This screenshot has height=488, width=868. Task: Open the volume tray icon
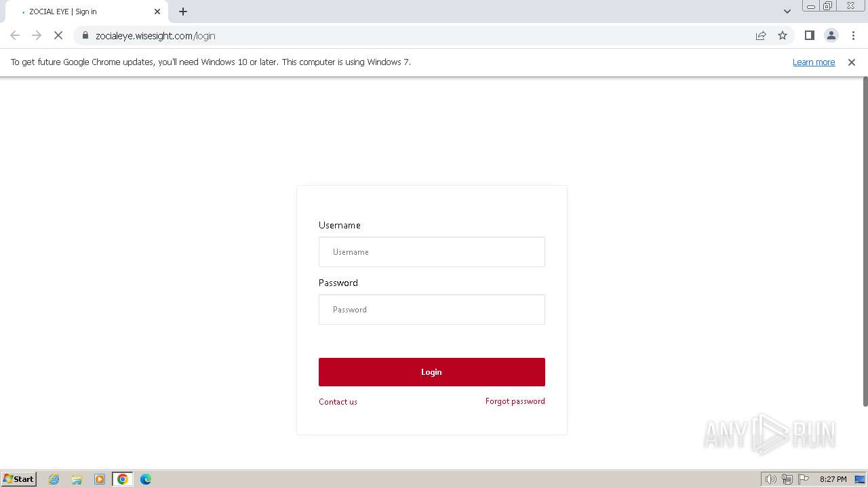[770, 479]
